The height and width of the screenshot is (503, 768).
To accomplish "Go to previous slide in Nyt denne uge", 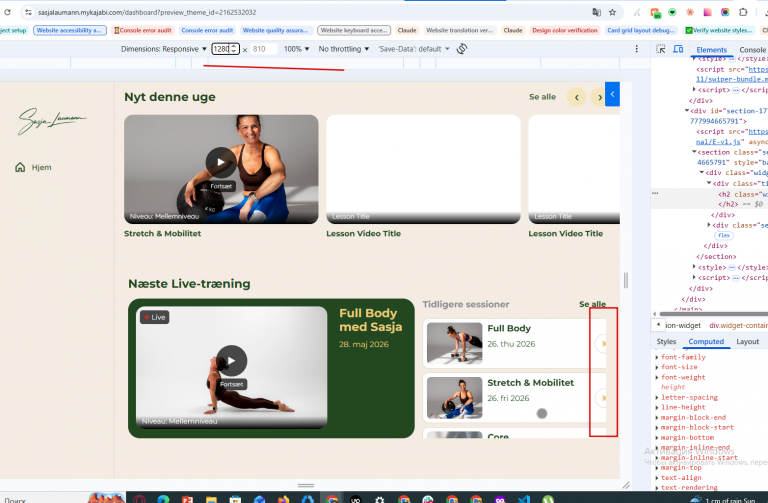I will click(576, 97).
